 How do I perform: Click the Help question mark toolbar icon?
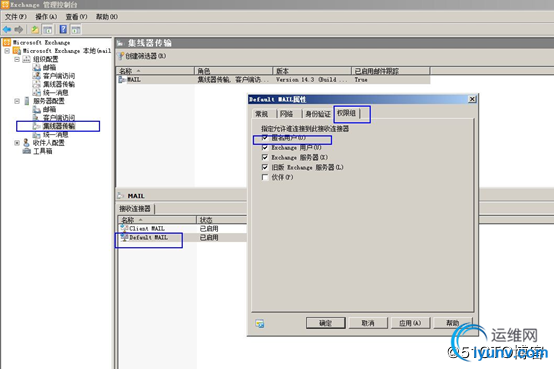(x=63, y=29)
